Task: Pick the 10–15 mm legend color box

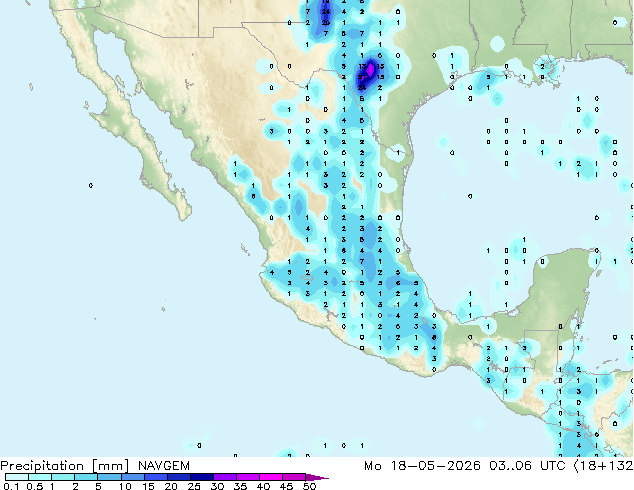Action: [132, 477]
